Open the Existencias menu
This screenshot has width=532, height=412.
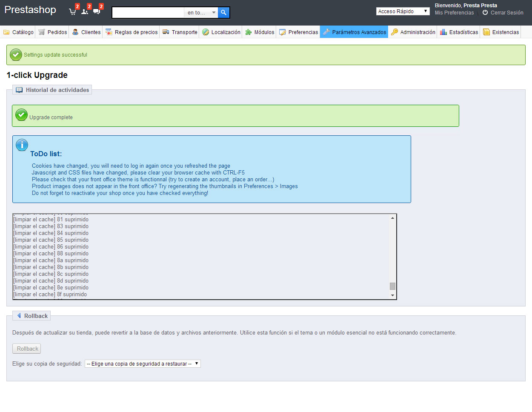click(x=501, y=32)
